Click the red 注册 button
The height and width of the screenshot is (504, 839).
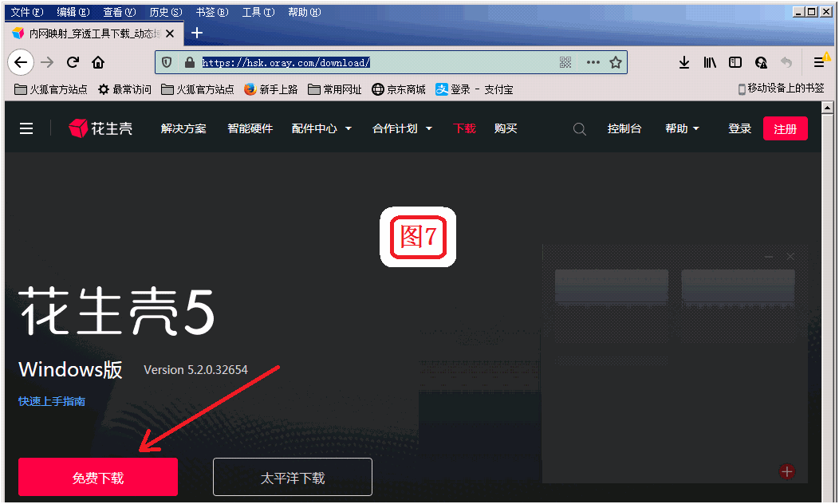pos(785,128)
